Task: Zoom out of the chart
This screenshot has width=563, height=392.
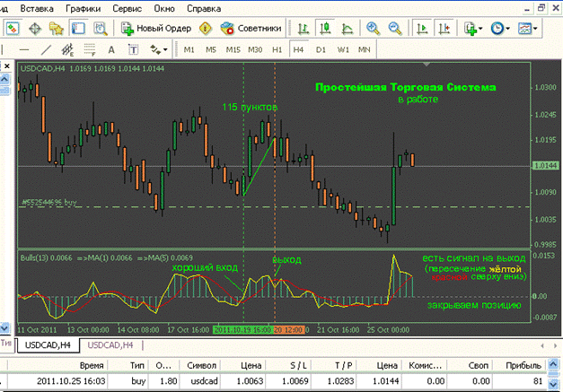Action: pos(394,29)
